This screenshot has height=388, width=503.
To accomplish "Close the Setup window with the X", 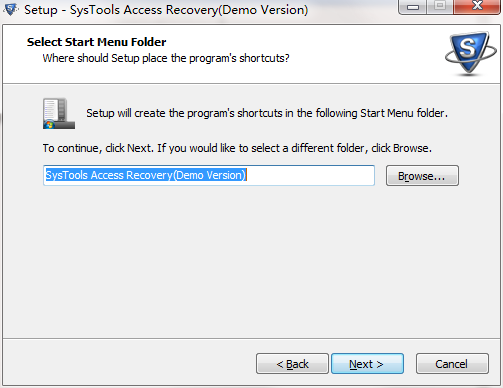I will pyautogui.click(x=477, y=6).
